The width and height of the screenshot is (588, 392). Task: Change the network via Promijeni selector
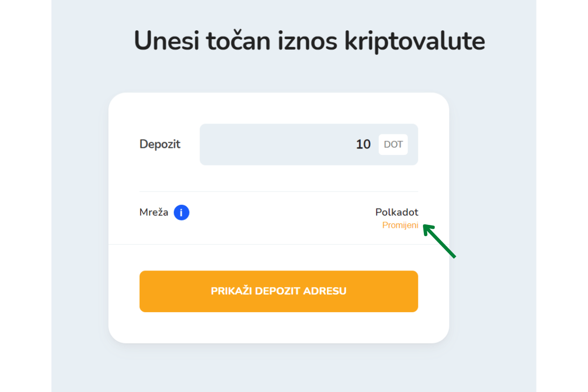[400, 225]
